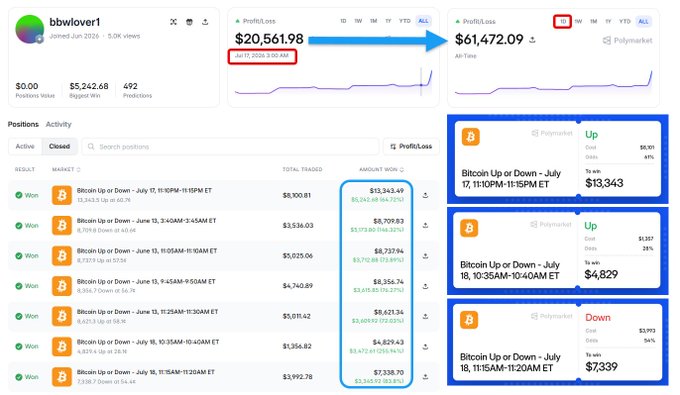The width and height of the screenshot is (680, 395).
Task: Select 1Y range on the $61,472.09 chart
Action: point(608,21)
